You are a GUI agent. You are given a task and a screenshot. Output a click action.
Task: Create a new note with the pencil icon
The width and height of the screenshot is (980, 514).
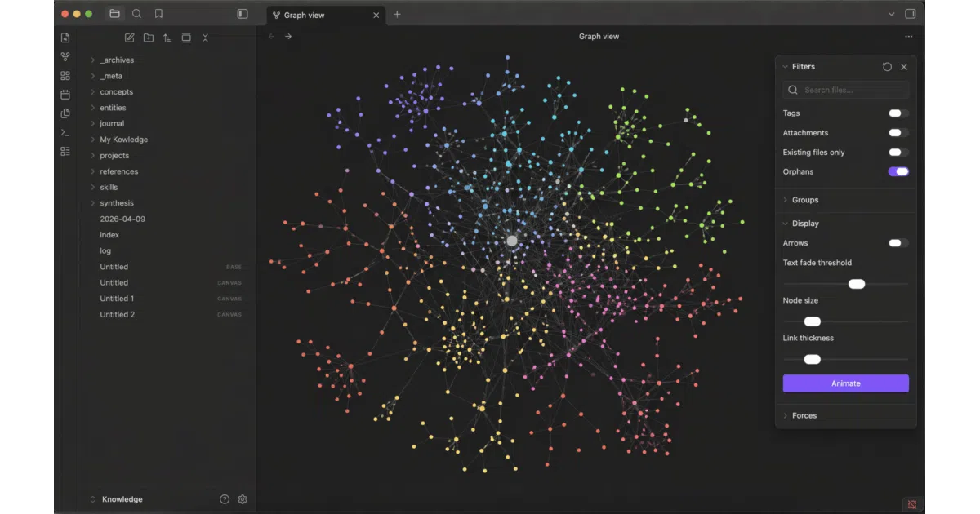pos(129,38)
